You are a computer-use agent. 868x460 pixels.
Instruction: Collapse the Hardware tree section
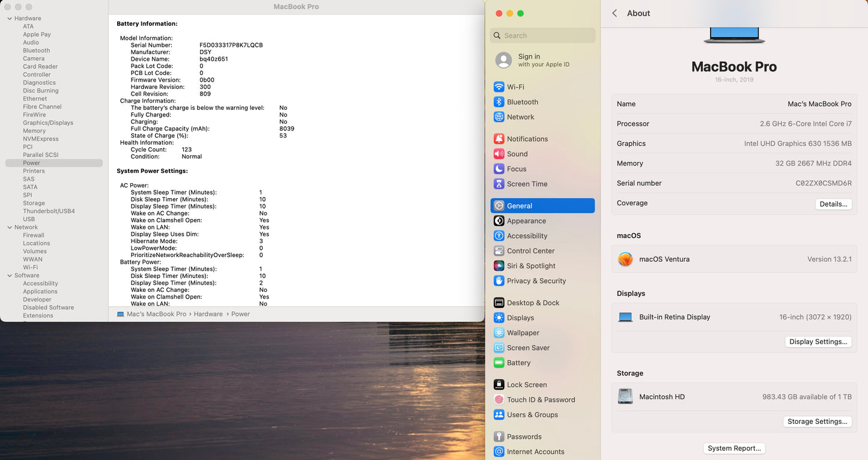pos(10,19)
